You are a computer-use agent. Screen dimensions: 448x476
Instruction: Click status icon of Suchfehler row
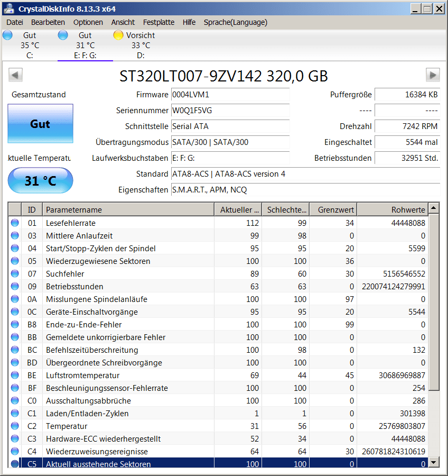tap(15, 273)
